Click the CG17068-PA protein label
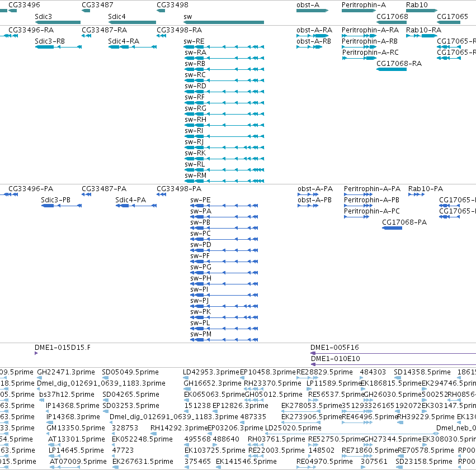Image resolution: width=476 pixels, height=470 pixels. click(x=404, y=222)
